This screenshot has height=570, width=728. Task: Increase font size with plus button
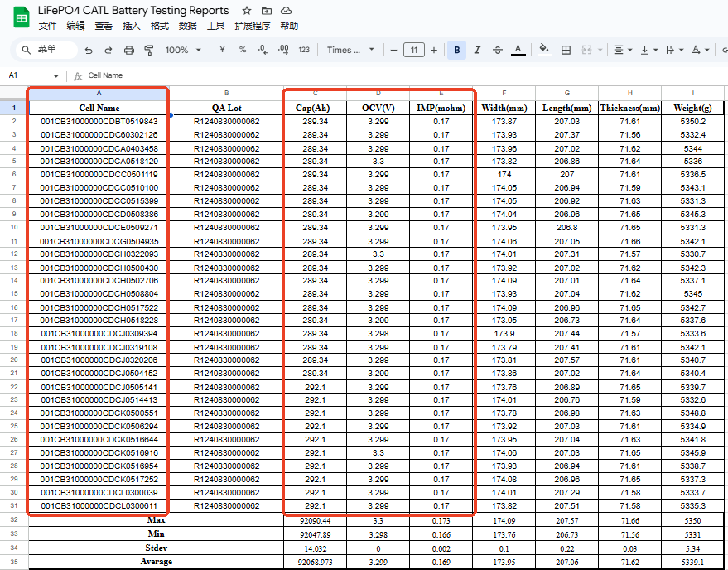434,51
